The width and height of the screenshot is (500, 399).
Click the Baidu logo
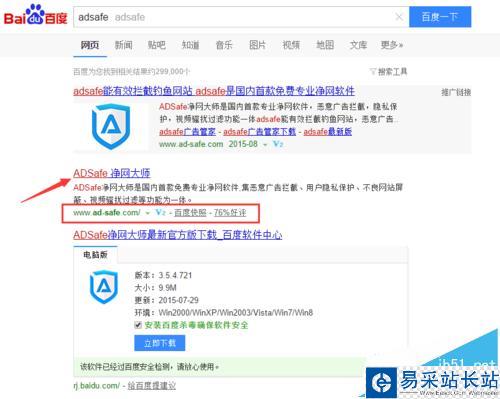pos(35,15)
